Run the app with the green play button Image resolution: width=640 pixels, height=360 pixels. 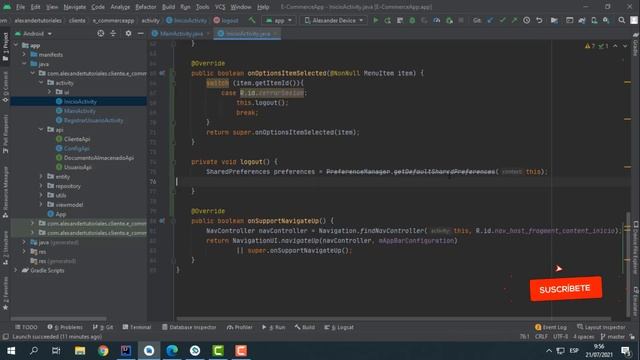coord(376,20)
